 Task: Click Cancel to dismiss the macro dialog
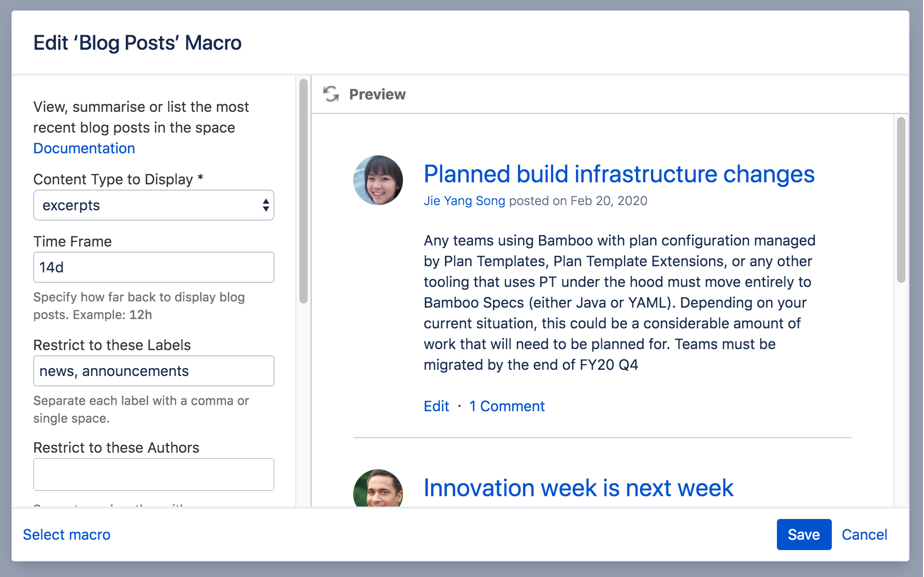coord(864,535)
